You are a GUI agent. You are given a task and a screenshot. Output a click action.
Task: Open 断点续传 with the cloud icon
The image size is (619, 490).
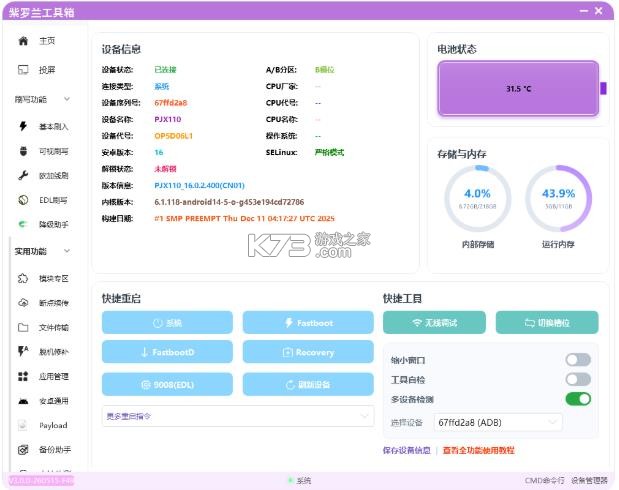(x=43, y=303)
